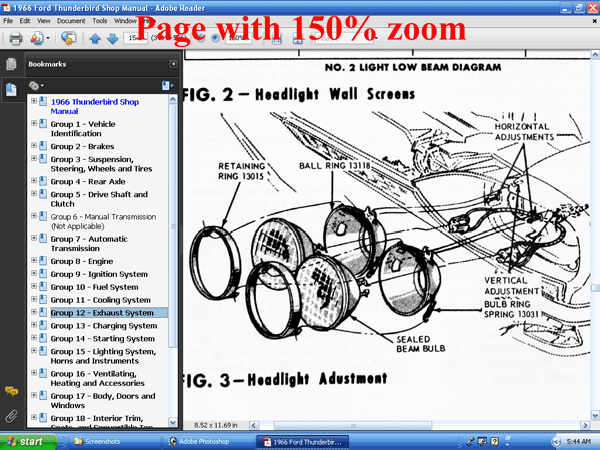The width and height of the screenshot is (600, 450).
Task: Click the horizontal scrollbar thumb
Action: click(353, 425)
